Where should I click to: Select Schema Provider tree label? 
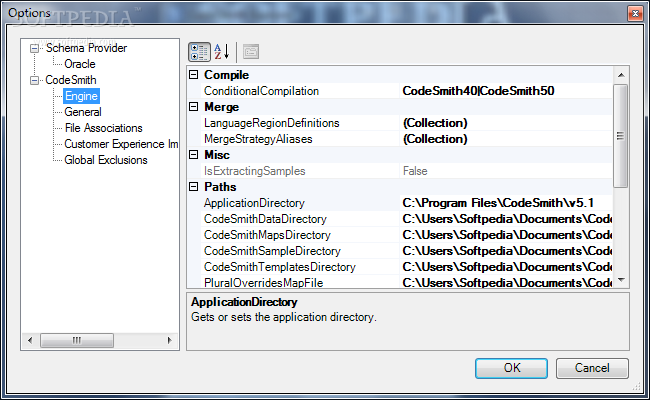[x=86, y=48]
